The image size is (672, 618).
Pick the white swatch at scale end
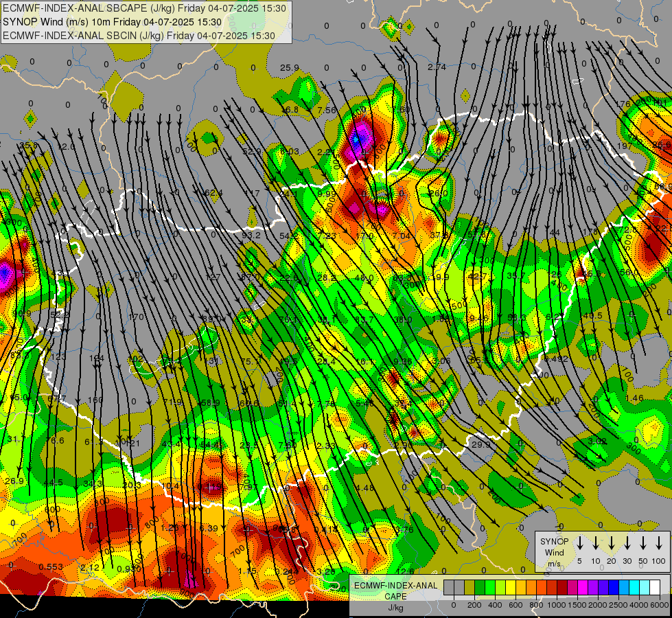tap(654, 587)
